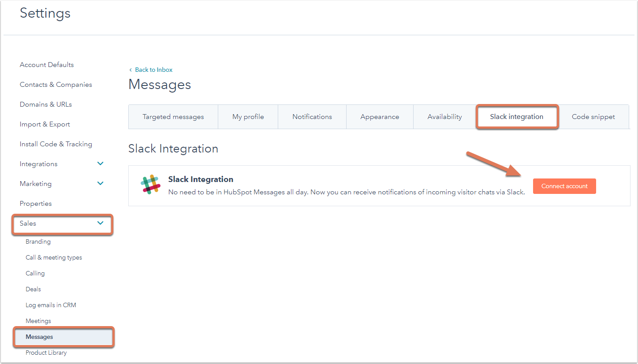Viewport: 638px width, 364px height.
Task: Open Call & meeting types settings
Action: coord(54,257)
